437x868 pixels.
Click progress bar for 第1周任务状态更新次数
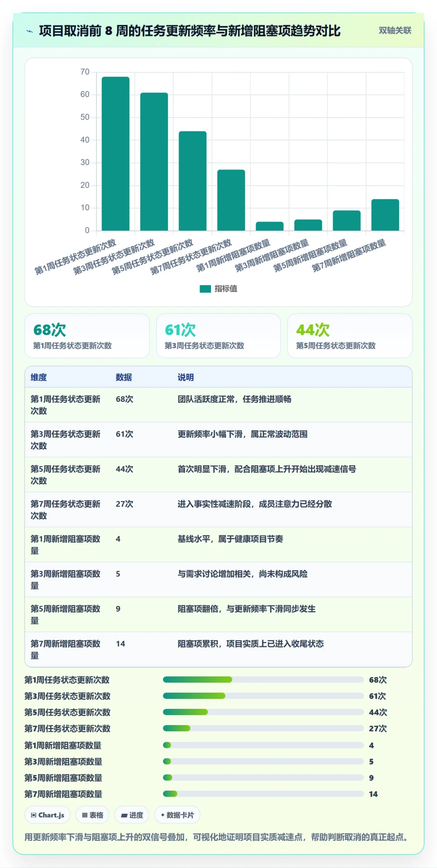(263, 679)
